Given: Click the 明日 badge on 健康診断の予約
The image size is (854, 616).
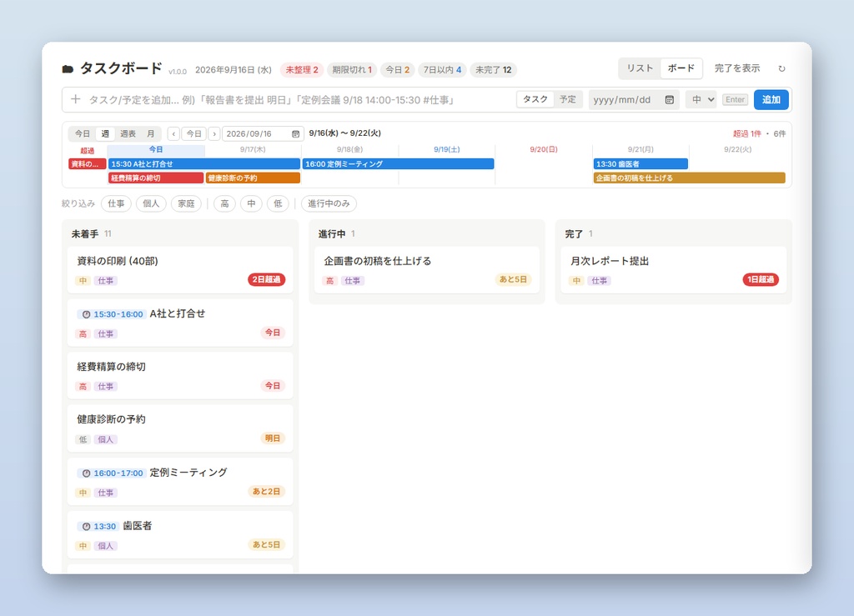Looking at the screenshot, I should 273,438.
